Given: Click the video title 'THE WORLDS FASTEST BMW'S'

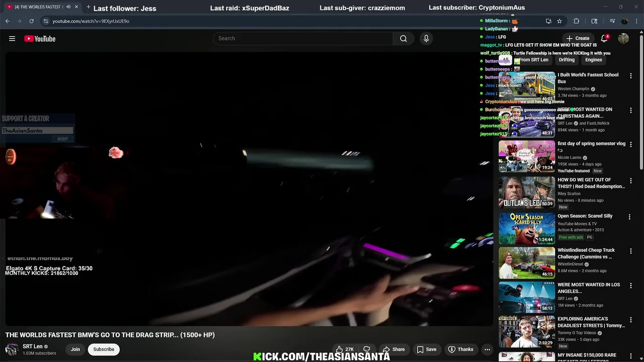Looking at the screenshot, I should pyautogui.click(x=110, y=335).
